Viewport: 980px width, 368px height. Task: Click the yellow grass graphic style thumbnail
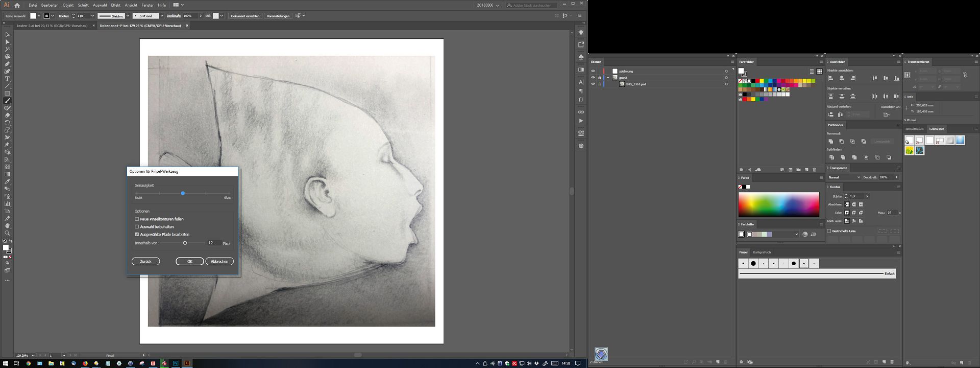point(910,151)
